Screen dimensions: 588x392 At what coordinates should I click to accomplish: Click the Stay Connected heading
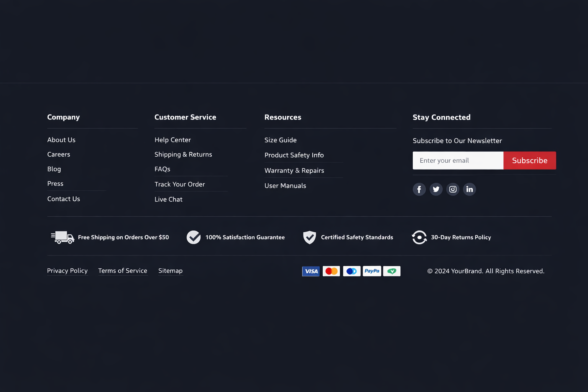(x=441, y=117)
